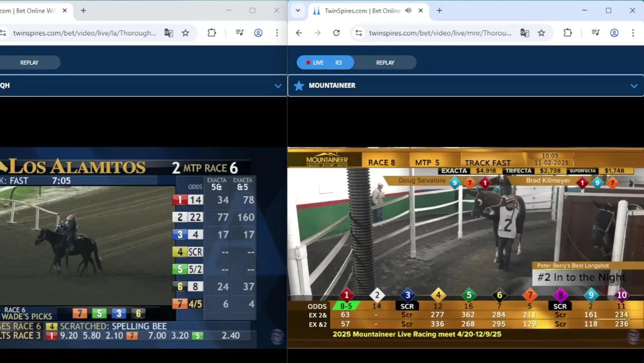This screenshot has height=363, width=644.
Task: Open Chrome menu in left browser window
Action: pos(277,33)
